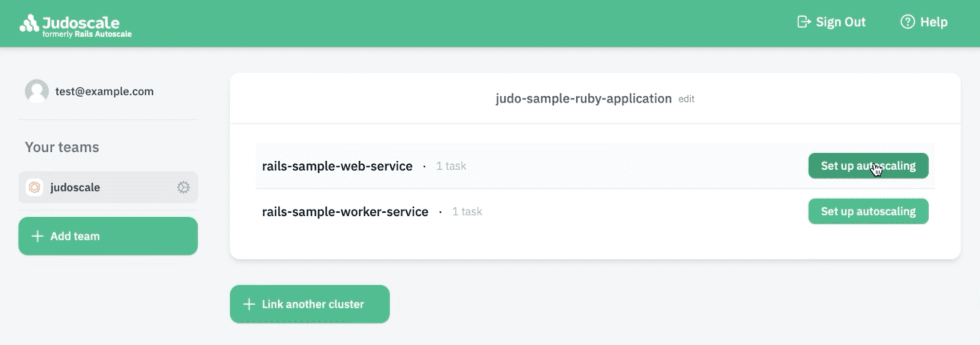The height and width of the screenshot is (345, 980).
Task: Click the Help question mark icon
Action: (907, 22)
